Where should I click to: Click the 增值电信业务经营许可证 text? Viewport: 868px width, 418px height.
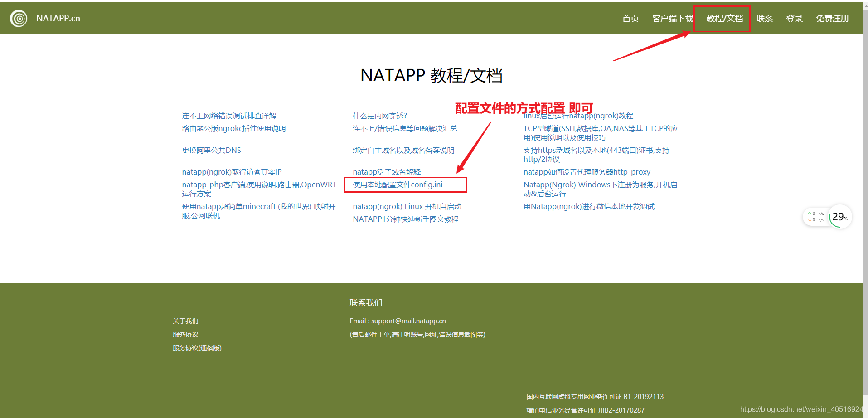(x=585, y=410)
